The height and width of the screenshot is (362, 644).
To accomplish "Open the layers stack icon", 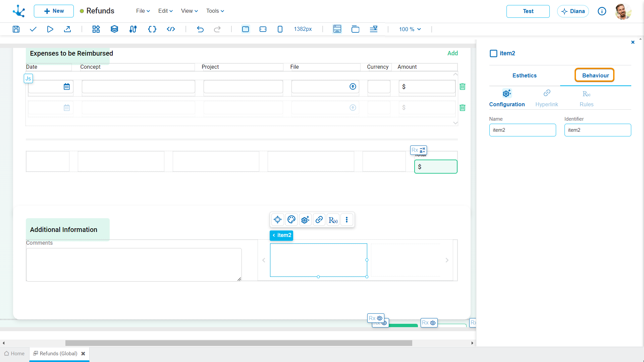I will (x=114, y=29).
